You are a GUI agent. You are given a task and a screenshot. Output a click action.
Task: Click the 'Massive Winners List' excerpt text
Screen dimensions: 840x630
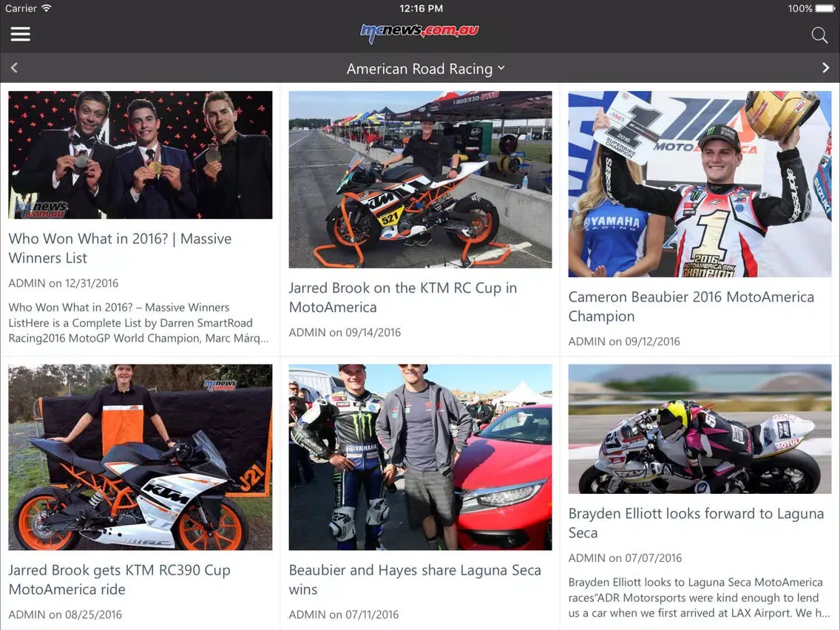(x=138, y=322)
